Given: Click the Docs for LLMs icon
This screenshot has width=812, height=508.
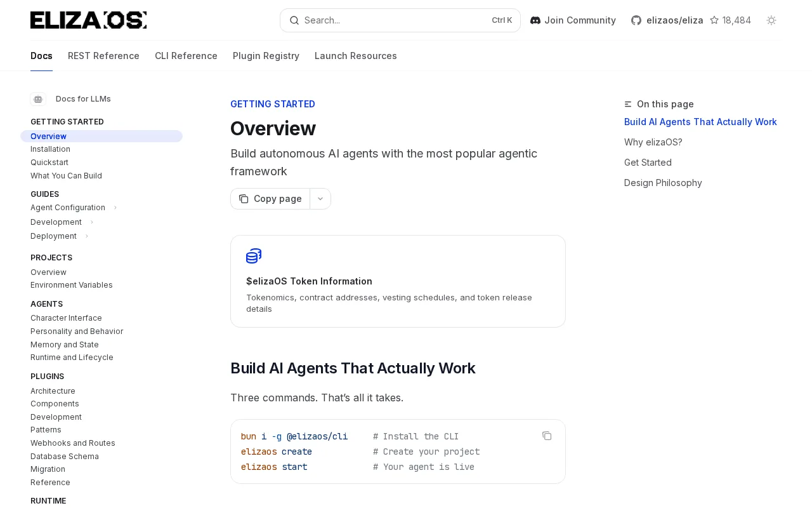Looking at the screenshot, I should (x=38, y=99).
